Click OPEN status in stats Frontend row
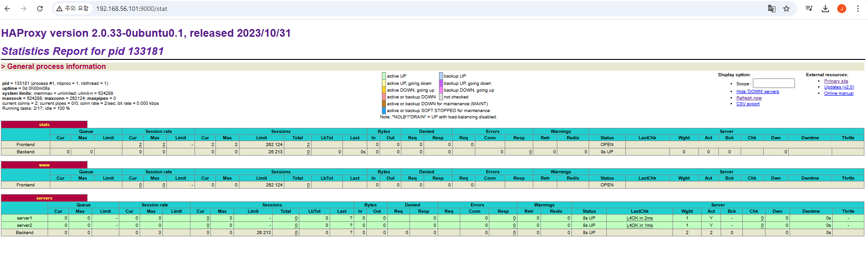 point(607,145)
